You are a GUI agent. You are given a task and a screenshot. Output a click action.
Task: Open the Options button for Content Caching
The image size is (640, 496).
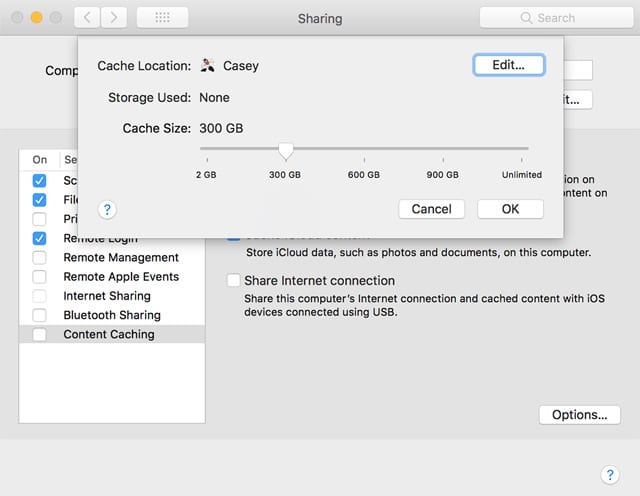[x=579, y=415]
